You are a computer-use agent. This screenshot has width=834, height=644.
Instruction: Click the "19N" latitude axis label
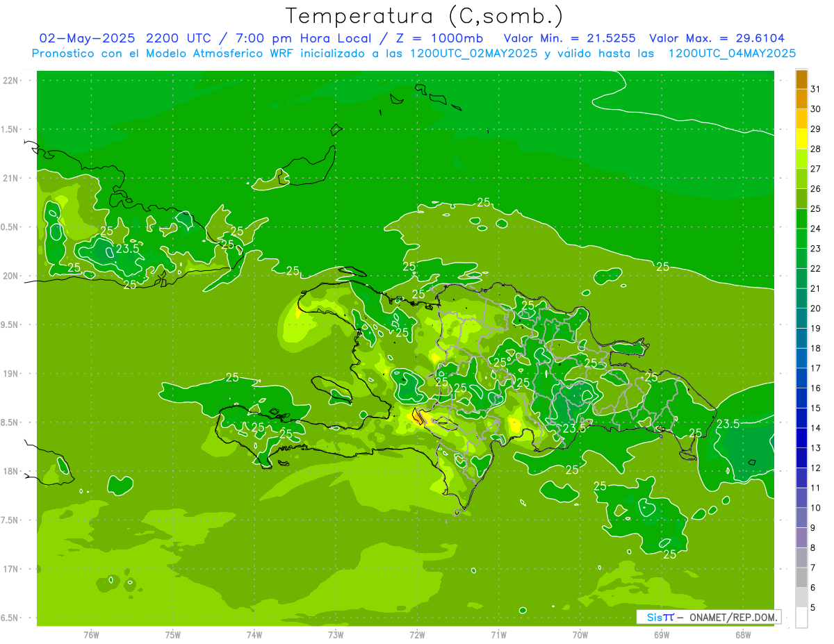[x=10, y=374]
